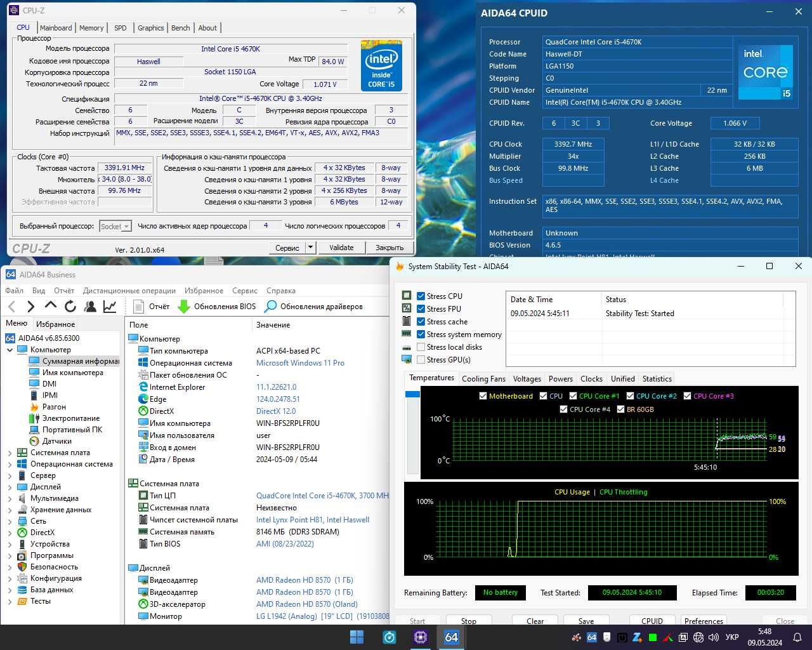Click the stress local disks drive icon
Image resolution: width=812 pixels, height=650 pixels.
coord(407,347)
